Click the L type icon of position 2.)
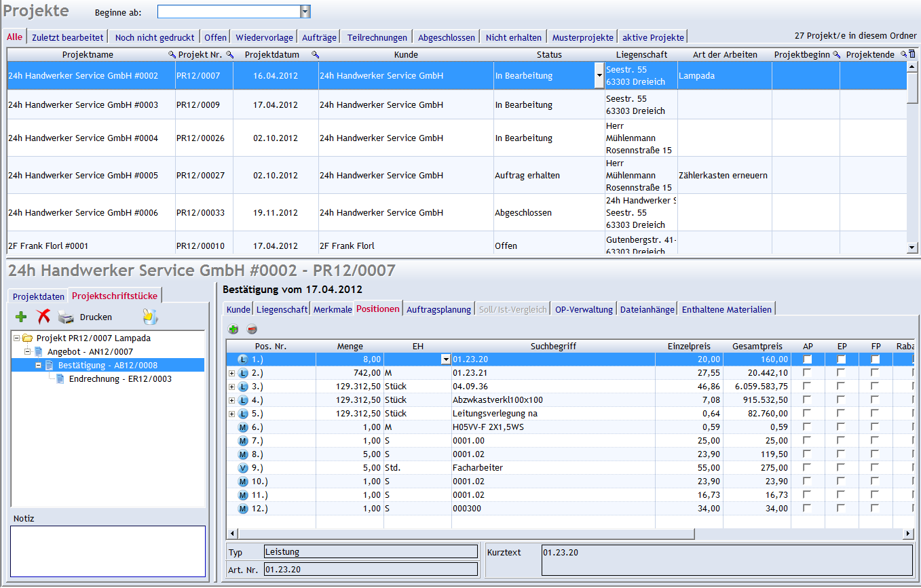Viewport: 921px width, 588px height. (x=243, y=372)
